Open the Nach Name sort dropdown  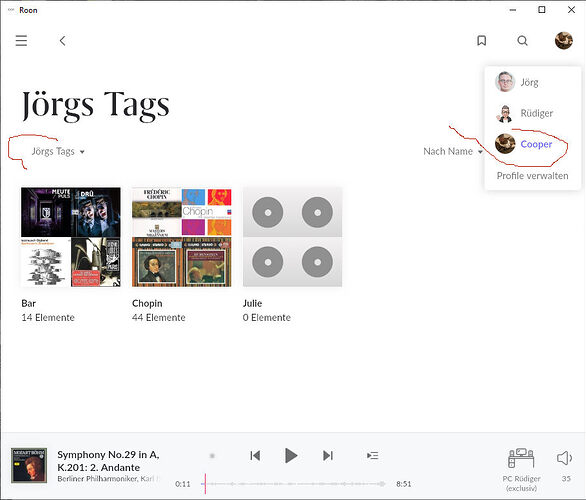(453, 151)
